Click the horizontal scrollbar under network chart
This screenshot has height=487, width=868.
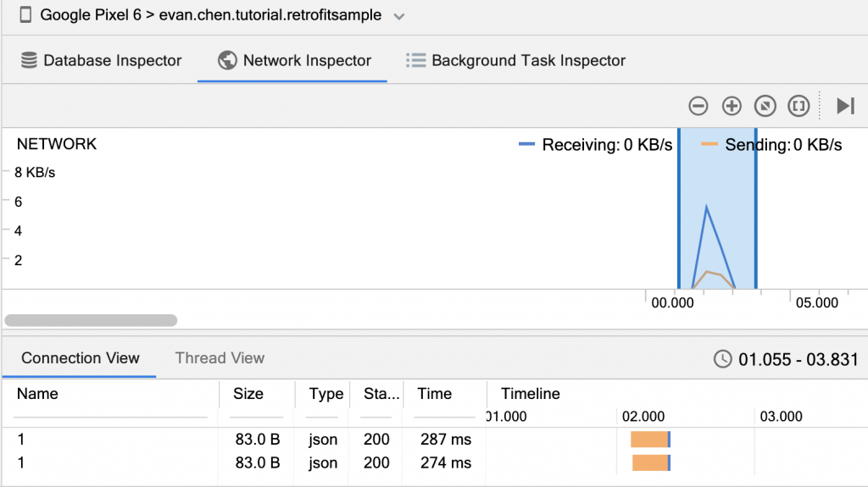point(91,320)
